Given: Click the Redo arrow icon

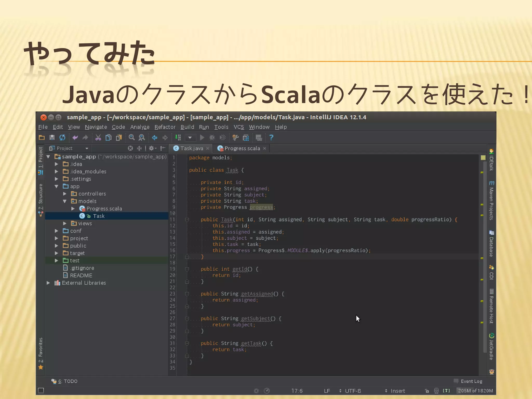Looking at the screenshot, I should [85, 137].
